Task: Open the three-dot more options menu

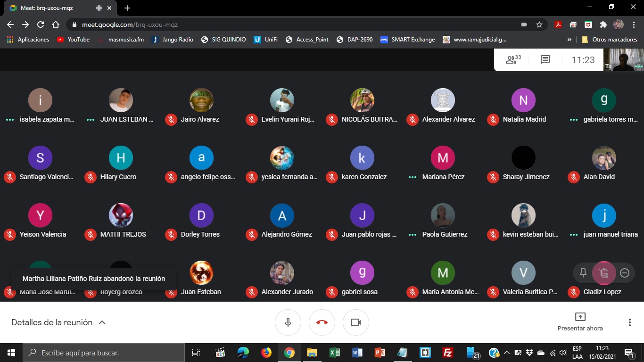Action: (629, 322)
